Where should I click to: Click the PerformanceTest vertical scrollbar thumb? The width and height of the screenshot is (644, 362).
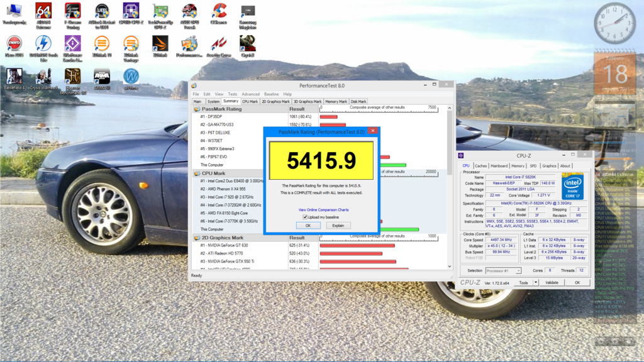tap(450, 143)
